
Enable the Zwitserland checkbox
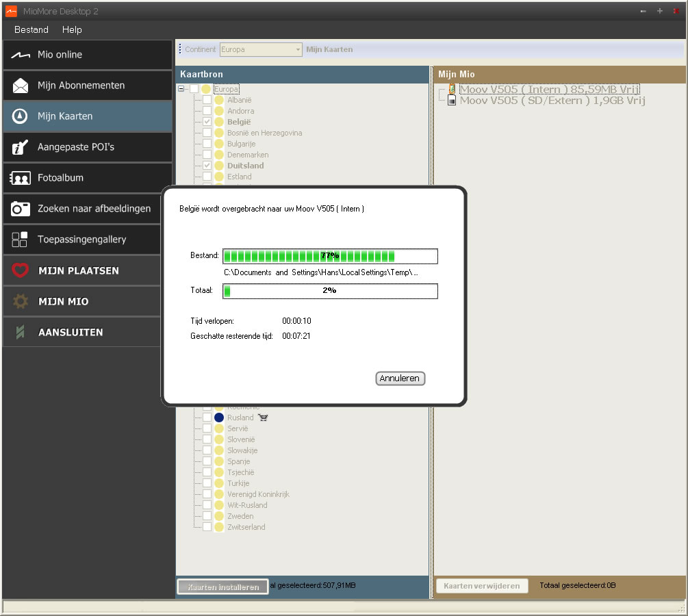pos(207,527)
